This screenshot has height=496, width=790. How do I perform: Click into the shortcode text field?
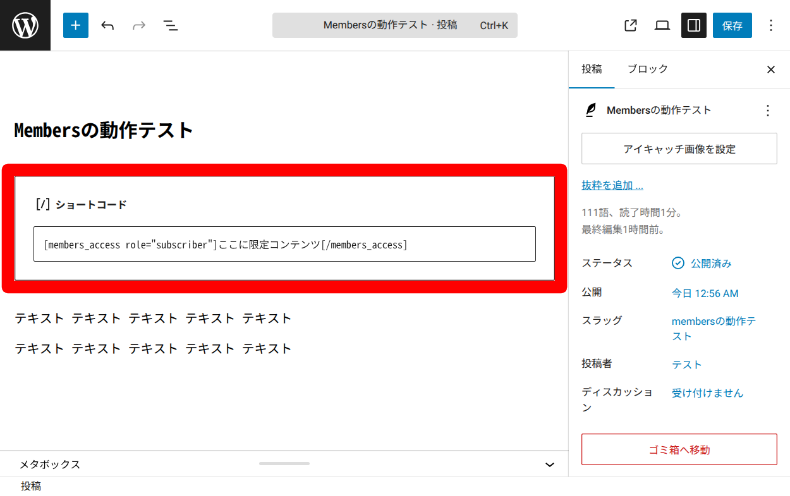tap(284, 244)
